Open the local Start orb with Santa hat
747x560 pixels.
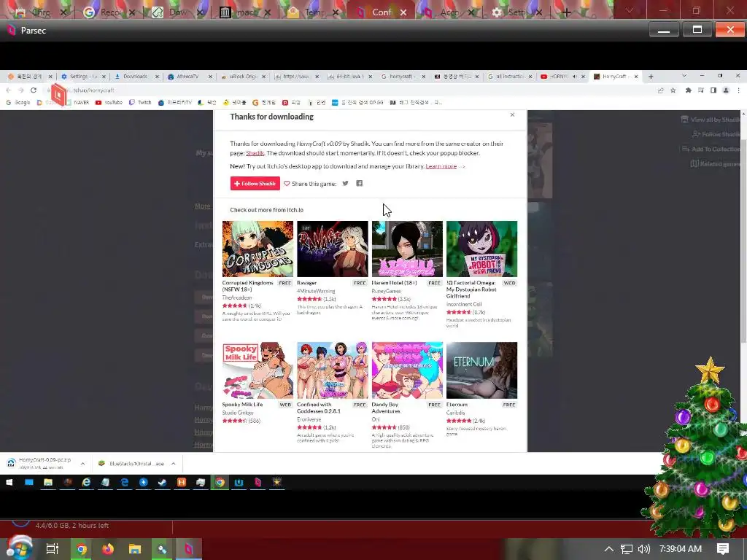[x=20, y=548]
